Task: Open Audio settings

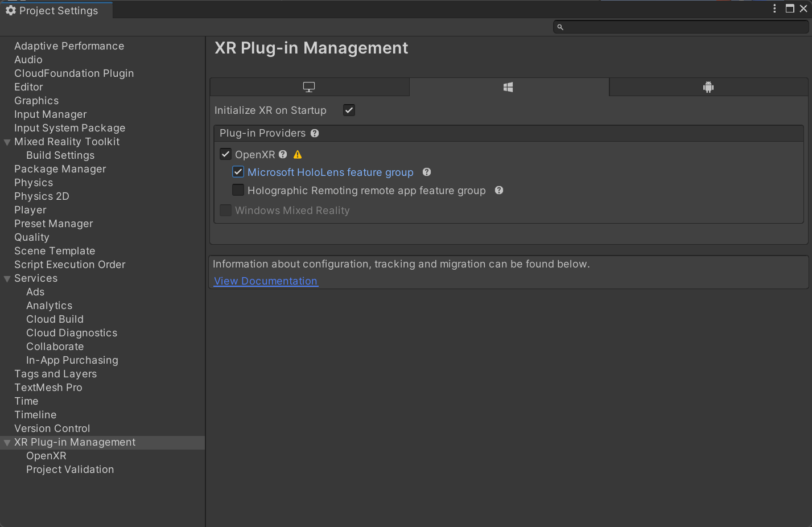Action: [x=28, y=60]
